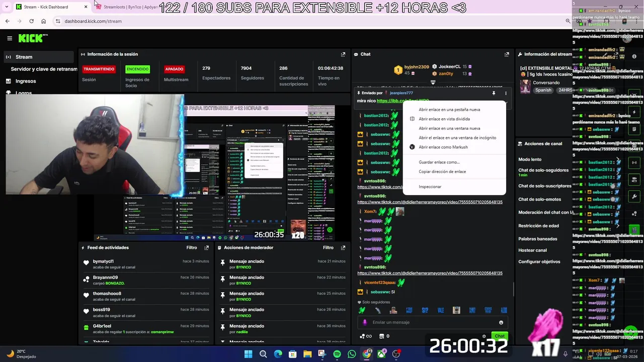
Task: Click the purple microphone icon in chat box
Action: (x=365, y=323)
